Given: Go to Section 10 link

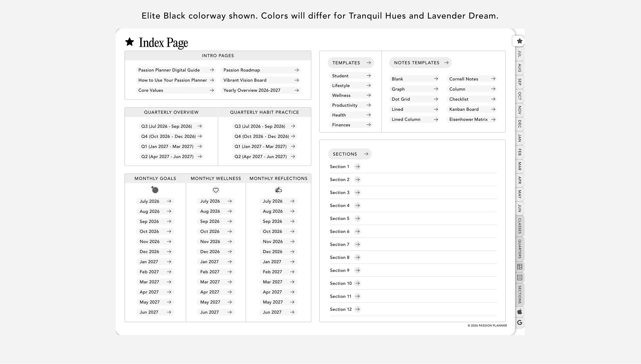Looking at the screenshot, I should (x=345, y=284).
